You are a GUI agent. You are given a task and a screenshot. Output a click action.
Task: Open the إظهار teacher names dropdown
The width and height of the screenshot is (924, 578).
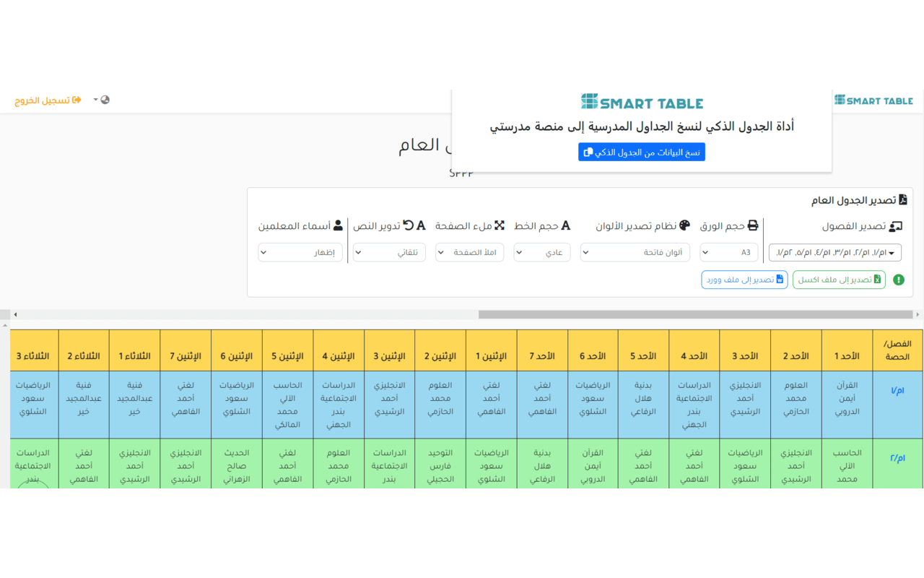click(300, 252)
